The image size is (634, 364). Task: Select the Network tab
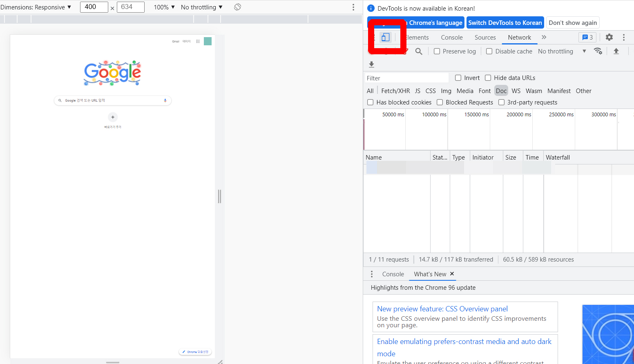point(520,37)
